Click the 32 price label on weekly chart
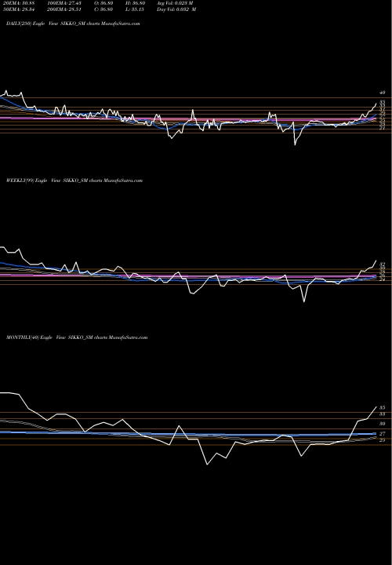The width and height of the screenshot is (392, 565). pyautogui.click(x=383, y=264)
